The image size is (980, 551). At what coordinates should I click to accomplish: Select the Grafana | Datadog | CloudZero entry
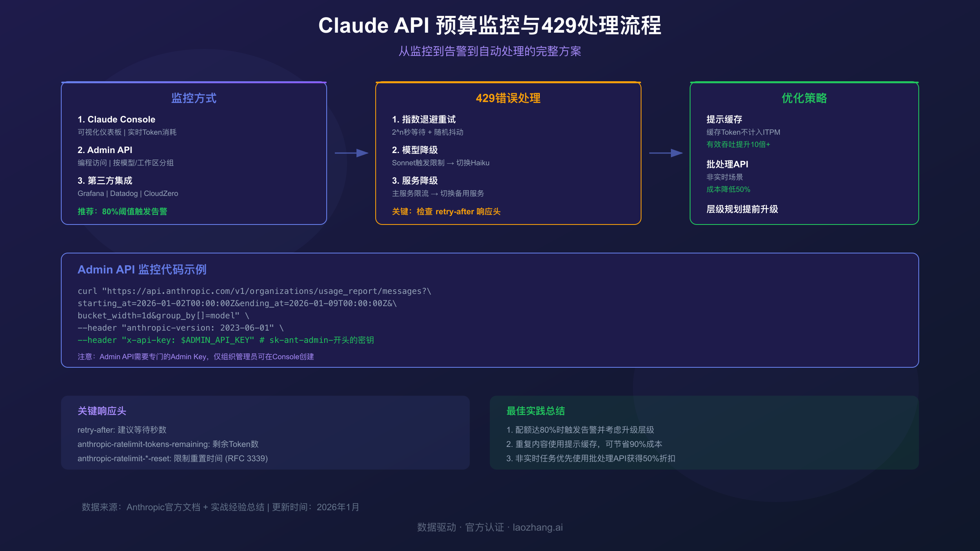click(127, 193)
